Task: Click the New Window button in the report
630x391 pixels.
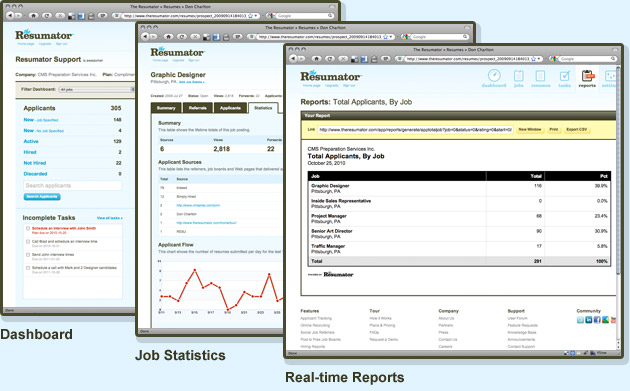Action: [x=530, y=130]
